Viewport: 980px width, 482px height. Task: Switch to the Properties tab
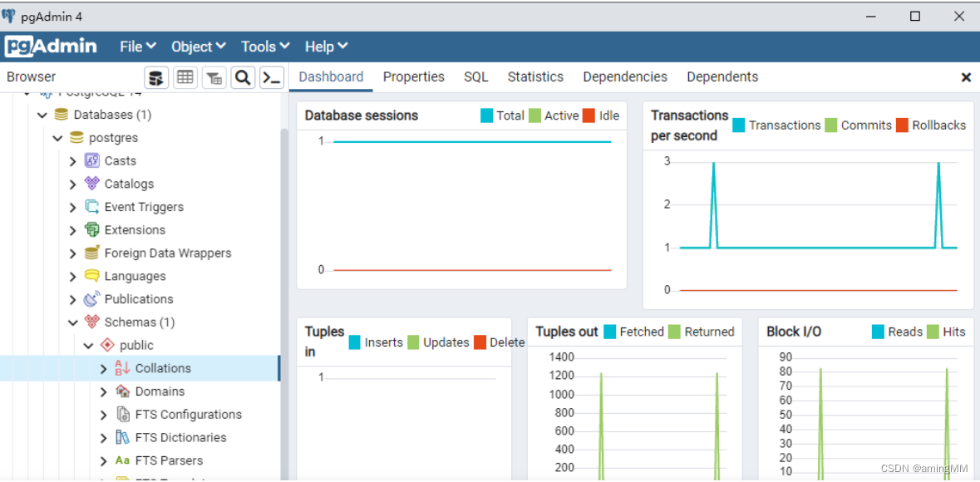[414, 77]
